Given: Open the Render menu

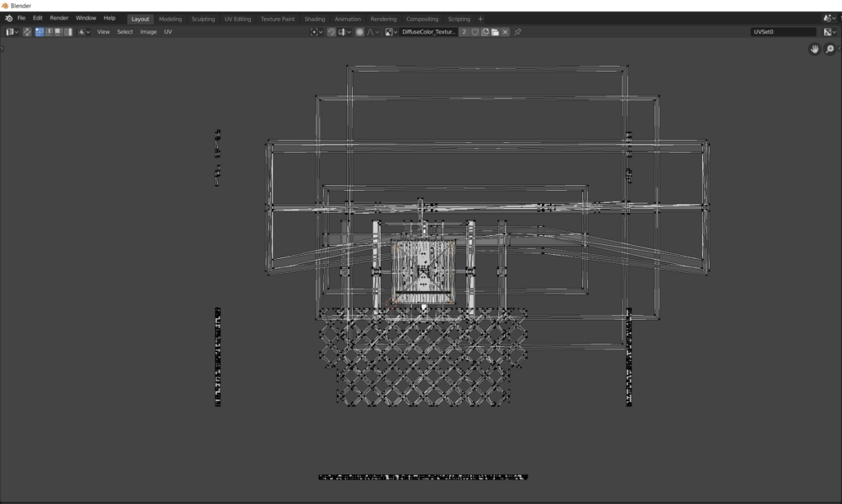Looking at the screenshot, I should [x=59, y=18].
